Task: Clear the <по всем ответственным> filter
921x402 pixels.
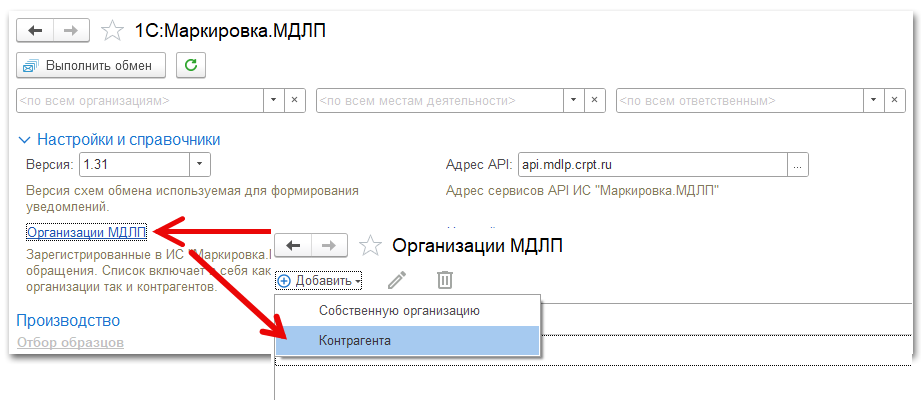Action: coord(895,100)
